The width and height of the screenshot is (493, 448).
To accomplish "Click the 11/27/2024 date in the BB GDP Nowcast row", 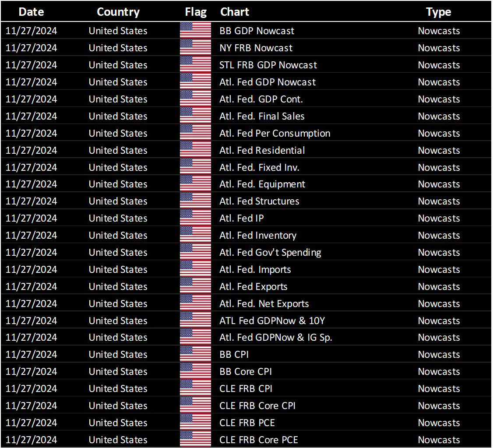I will (31, 31).
